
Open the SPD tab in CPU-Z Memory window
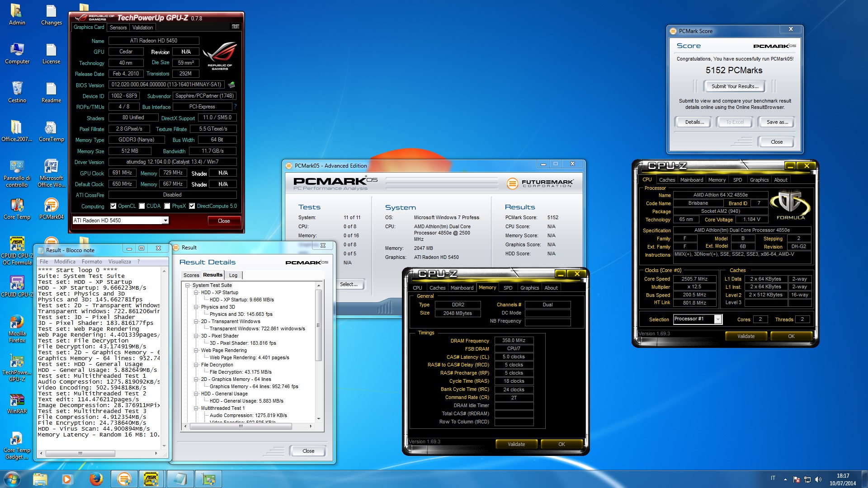508,288
